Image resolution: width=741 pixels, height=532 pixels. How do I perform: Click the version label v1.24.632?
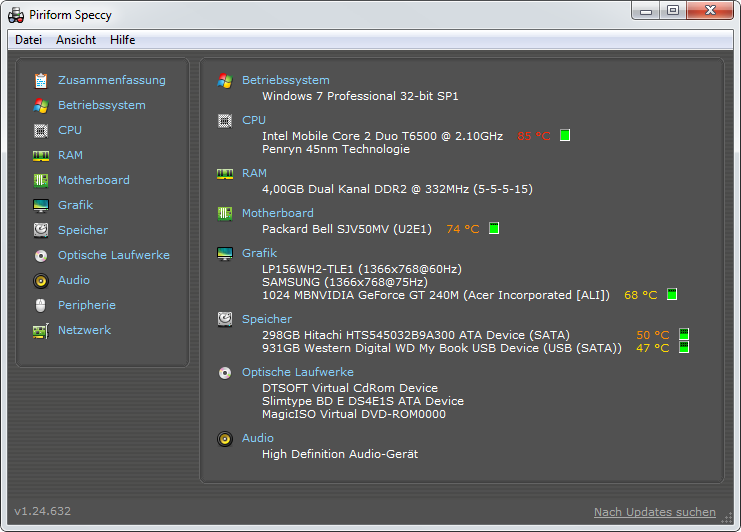(43, 511)
